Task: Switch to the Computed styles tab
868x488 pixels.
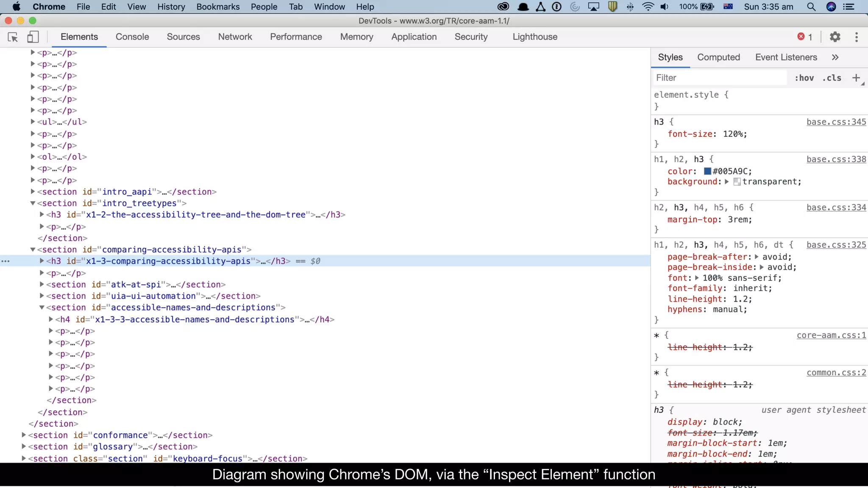Action: coord(718,57)
